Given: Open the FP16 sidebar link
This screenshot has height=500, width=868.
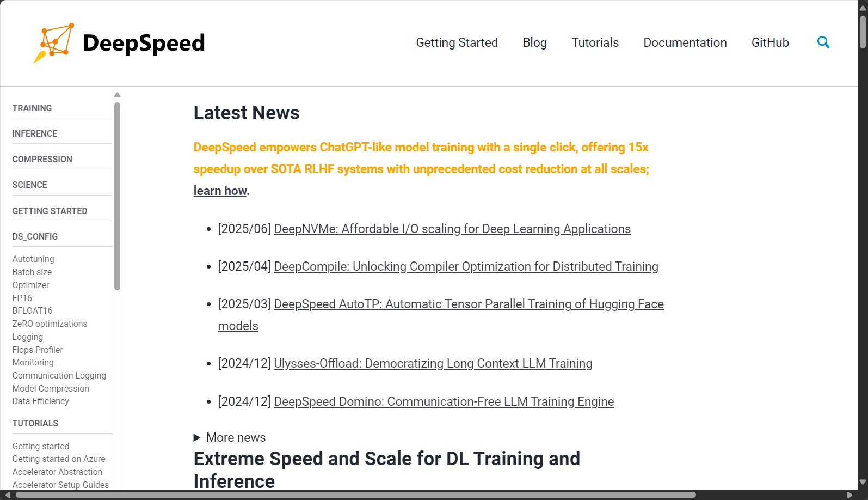Looking at the screenshot, I should click(22, 298).
